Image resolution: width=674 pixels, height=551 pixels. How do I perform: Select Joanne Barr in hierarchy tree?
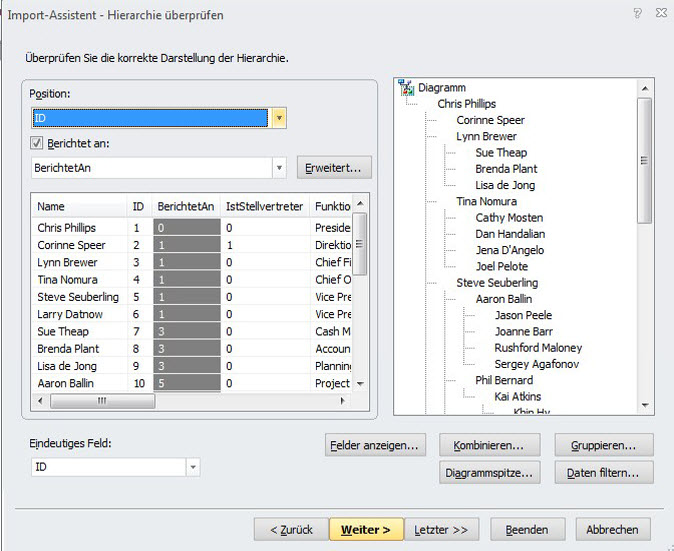(x=523, y=331)
